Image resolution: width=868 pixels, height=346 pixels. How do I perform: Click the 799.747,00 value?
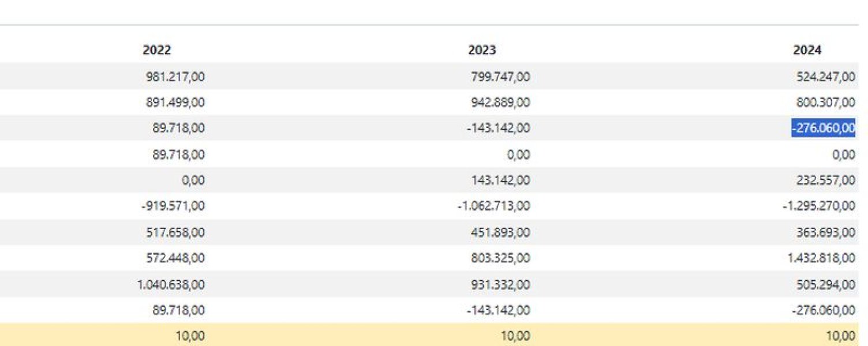(x=500, y=76)
